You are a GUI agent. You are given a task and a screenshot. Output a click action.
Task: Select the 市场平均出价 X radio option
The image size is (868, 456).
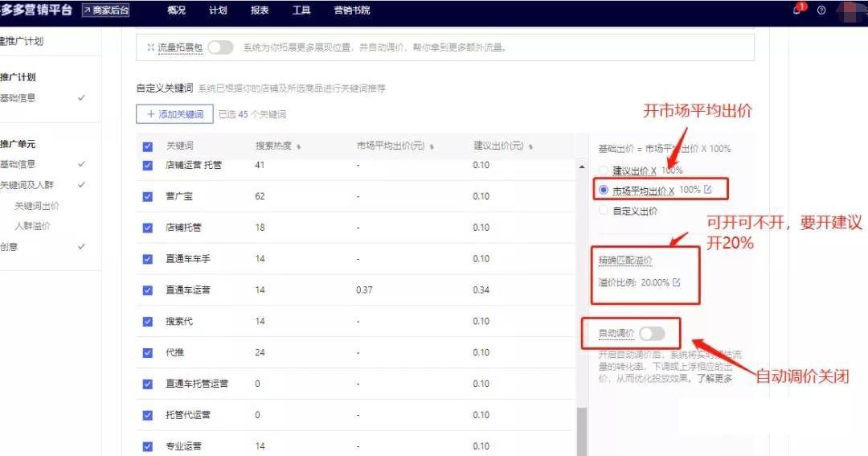click(x=604, y=190)
